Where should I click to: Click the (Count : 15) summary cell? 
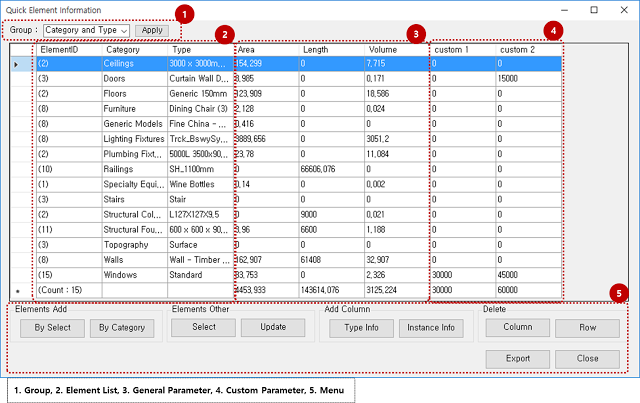[69, 290]
